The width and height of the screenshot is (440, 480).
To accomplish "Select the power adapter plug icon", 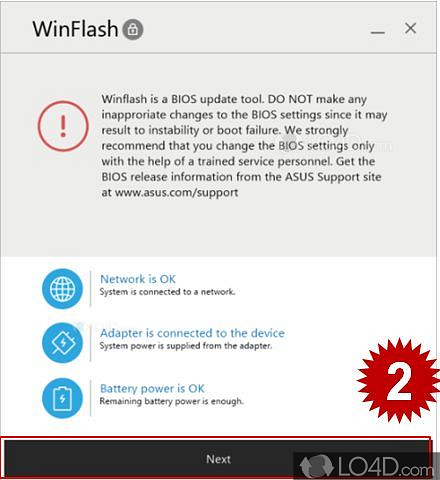I will 62,343.
